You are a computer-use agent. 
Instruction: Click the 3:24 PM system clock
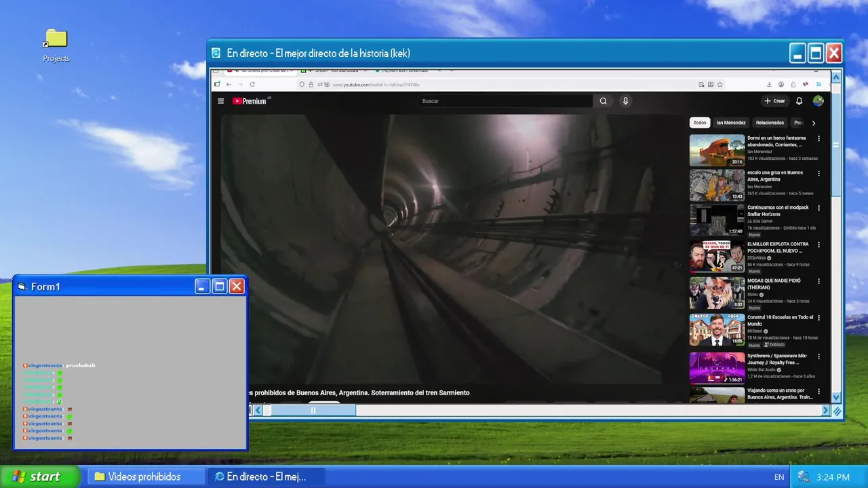click(x=833, y=477)
